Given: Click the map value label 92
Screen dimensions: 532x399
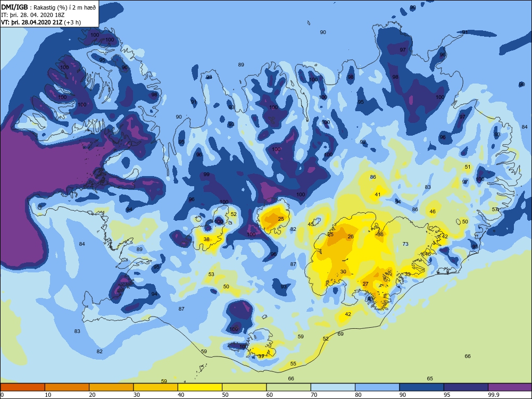Looking at the screenshot, I should [x=363, y=142].
